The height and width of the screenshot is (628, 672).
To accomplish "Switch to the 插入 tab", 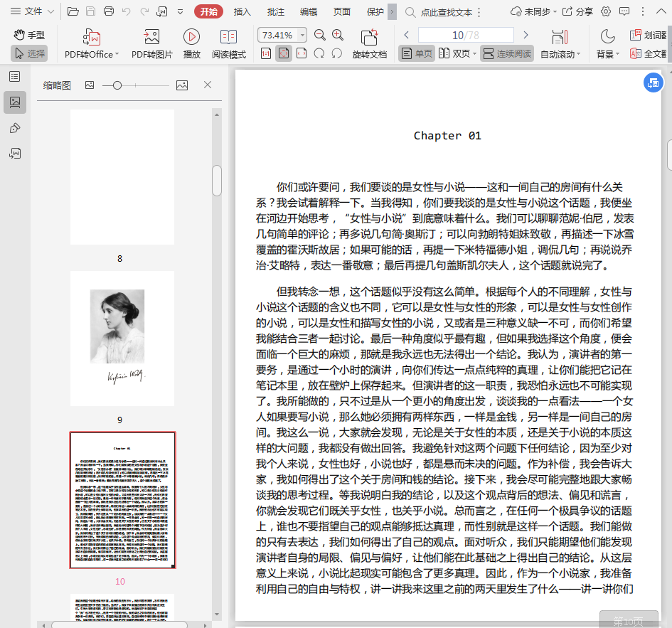I will tap(242, 11).
